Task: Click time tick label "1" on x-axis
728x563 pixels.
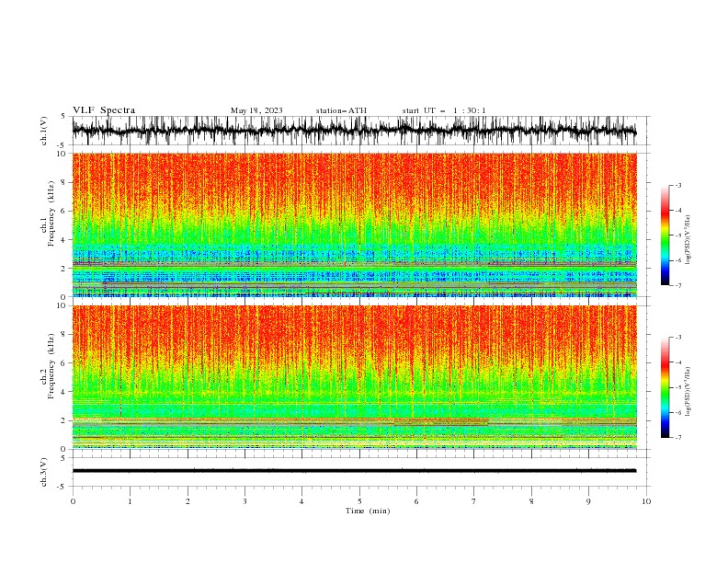Action: click(x=130, y=501)
